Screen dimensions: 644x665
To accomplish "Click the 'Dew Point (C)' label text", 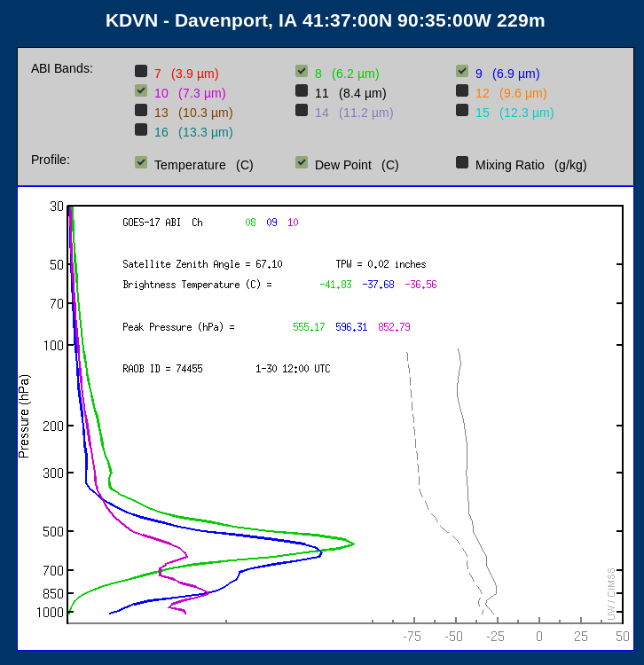I will [x=357, y=165].
